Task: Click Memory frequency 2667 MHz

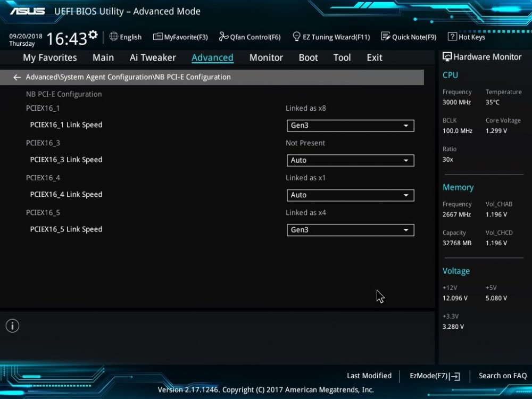Action: pyautogui.click(x=456, y=214)
